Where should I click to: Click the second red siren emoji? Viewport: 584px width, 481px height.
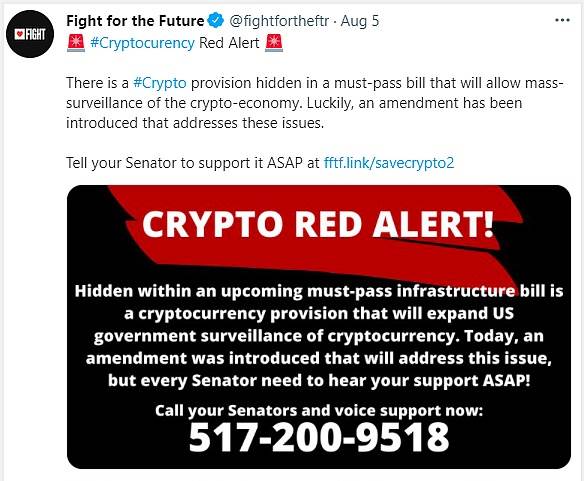click(x=274, y=43)
